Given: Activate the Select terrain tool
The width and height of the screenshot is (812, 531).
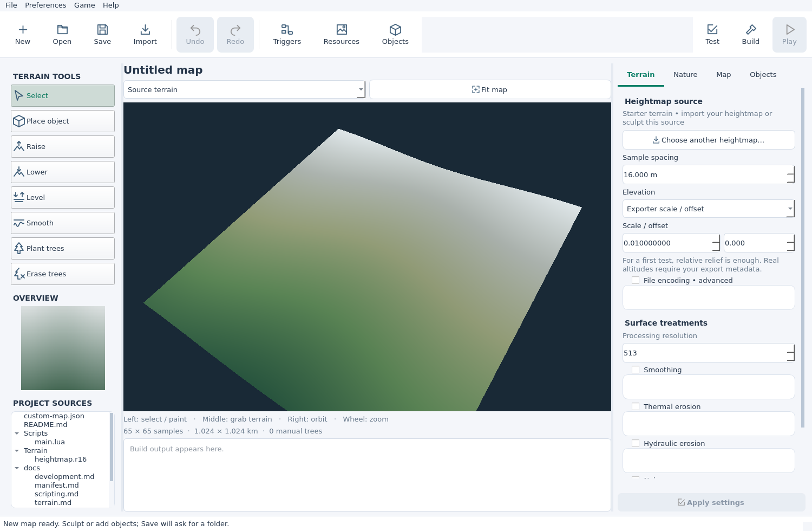Looking at the screenshot, I should coord(63,96).
